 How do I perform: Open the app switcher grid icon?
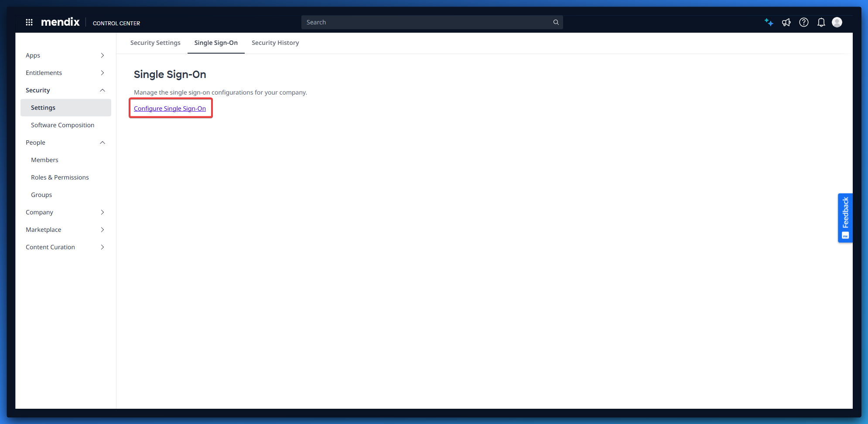coord(29,22)
